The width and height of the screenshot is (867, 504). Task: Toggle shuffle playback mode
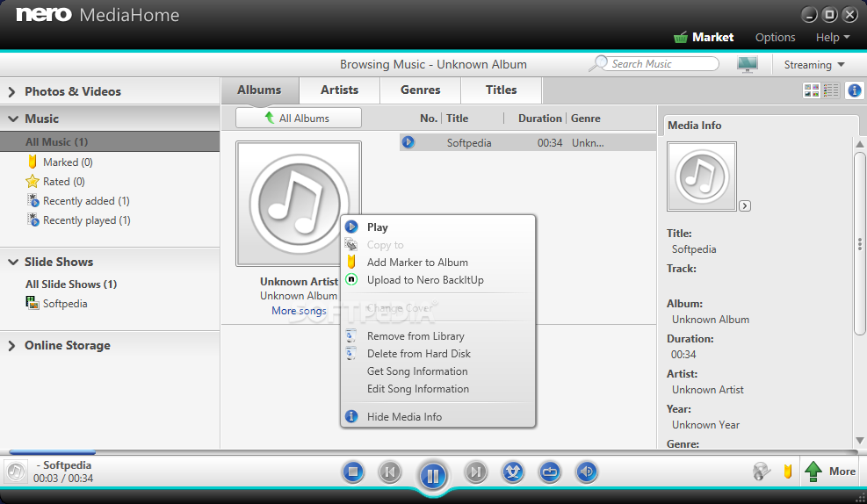[513, 472]
